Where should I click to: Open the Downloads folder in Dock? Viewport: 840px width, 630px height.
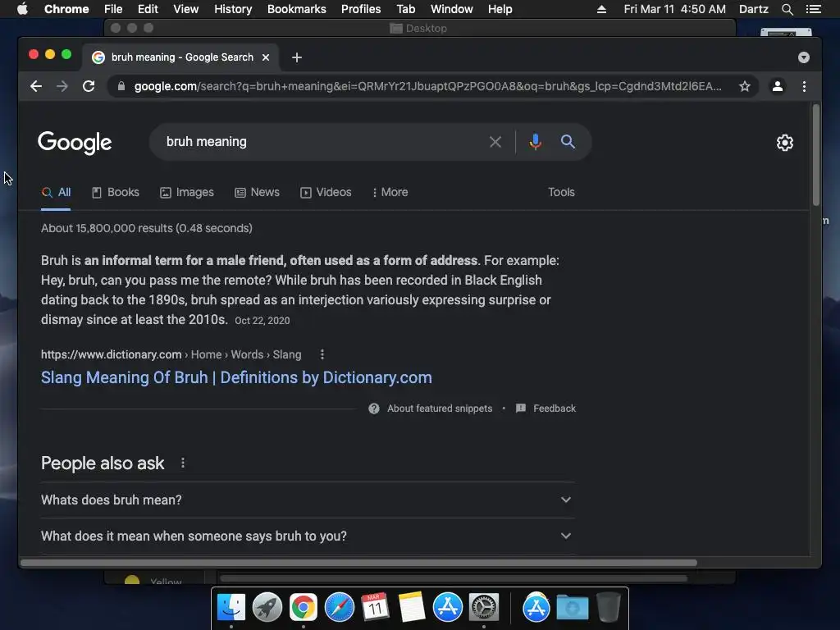point(572,608)
